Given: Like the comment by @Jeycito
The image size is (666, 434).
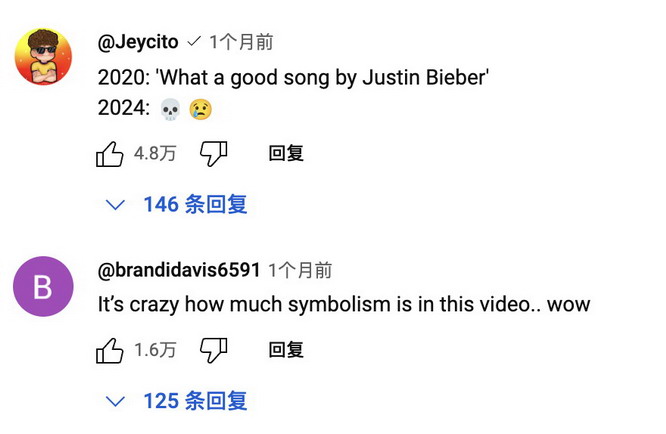Looking at the screenshot, I should click(x=109, y=154).
